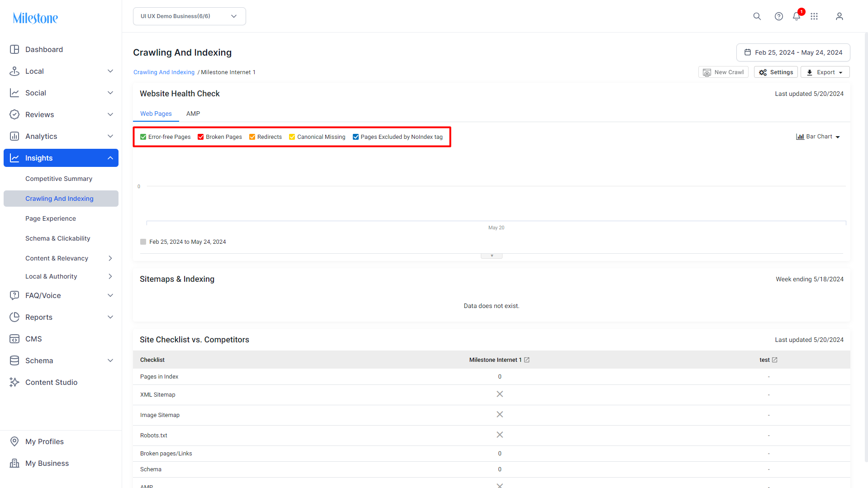Open the search icon in header
Image resolution: width=868 pixels, height=488 pixels.
click(x=757, y=16)
